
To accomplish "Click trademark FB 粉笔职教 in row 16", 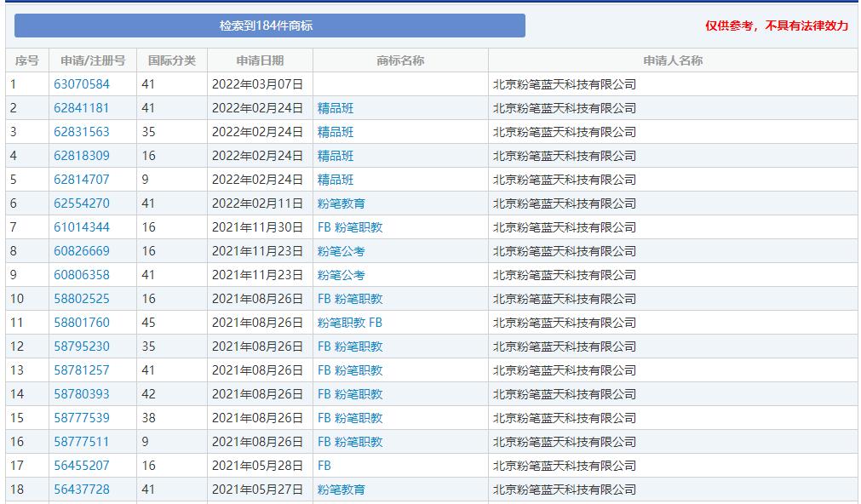I will point(350,442).
